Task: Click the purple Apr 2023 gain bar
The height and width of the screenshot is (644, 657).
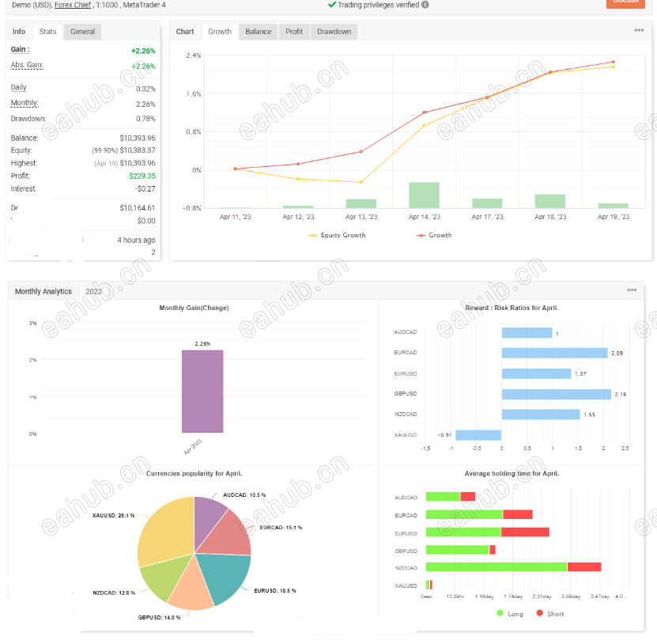Action: tap(202, 391)
